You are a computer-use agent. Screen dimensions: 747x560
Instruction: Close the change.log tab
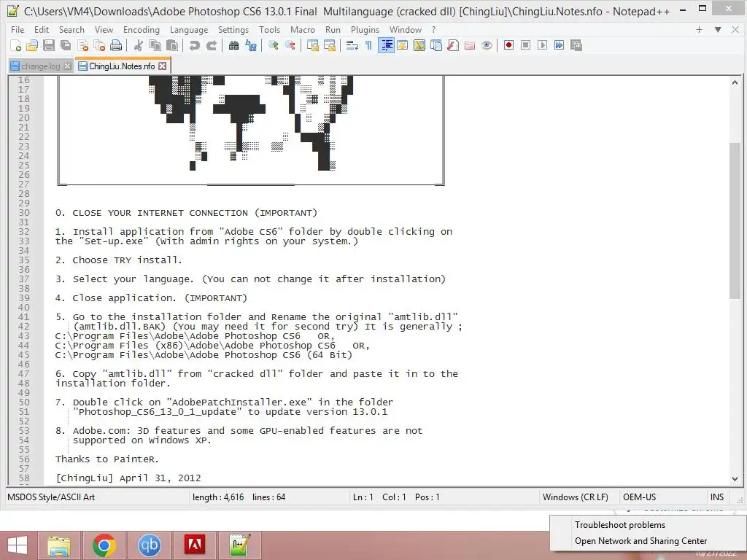(68, 66)
